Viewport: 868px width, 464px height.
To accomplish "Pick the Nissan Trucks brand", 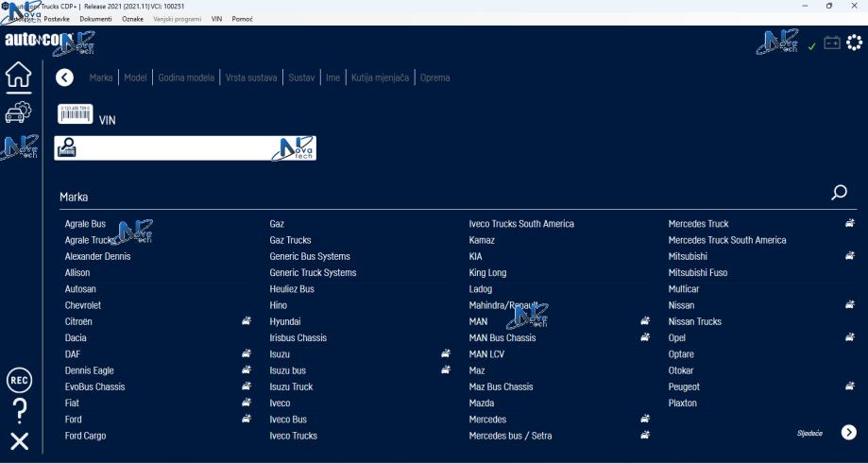I will click(695, 321).
